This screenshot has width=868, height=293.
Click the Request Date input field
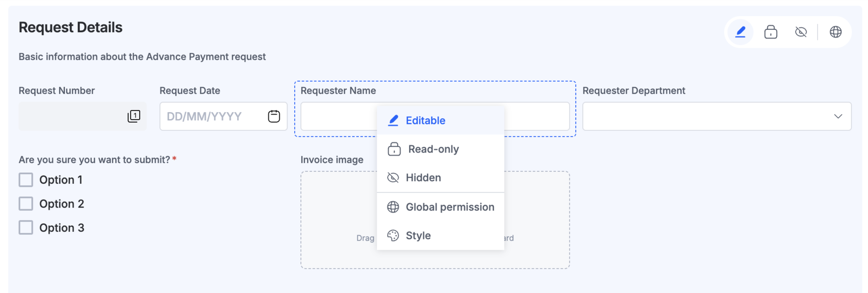(x=212, y=116)
